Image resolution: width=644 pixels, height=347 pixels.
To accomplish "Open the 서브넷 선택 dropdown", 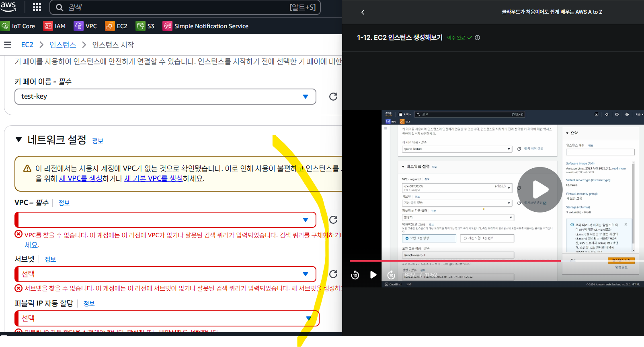I will pyautogui.click(x=165, y=274).
